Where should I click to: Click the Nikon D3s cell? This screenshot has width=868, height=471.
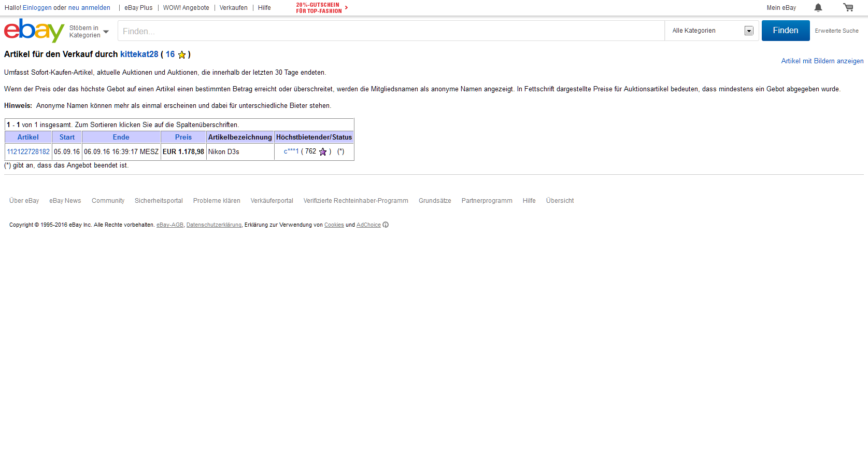click(240, 151)
